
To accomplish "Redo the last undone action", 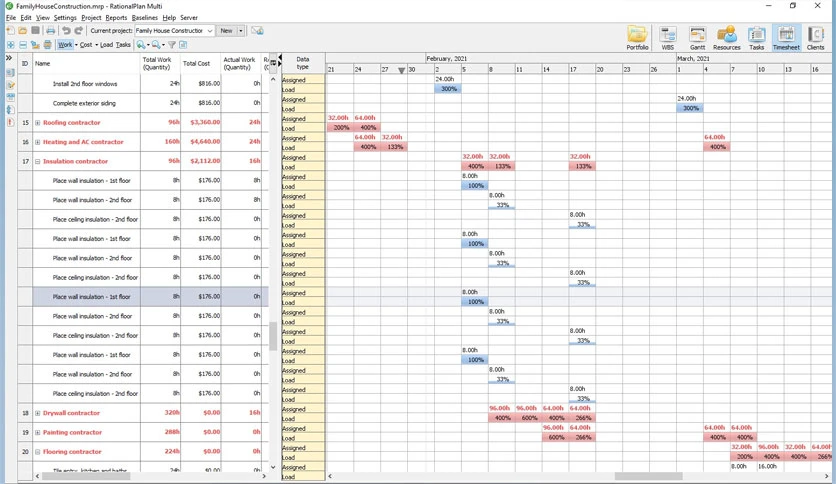I will (x=78, y=30).
